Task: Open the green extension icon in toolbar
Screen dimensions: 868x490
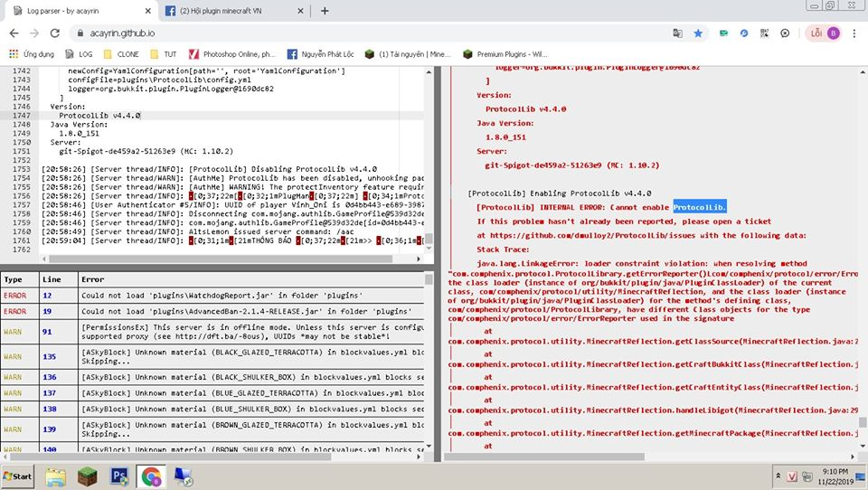Action: coord(723,33)
